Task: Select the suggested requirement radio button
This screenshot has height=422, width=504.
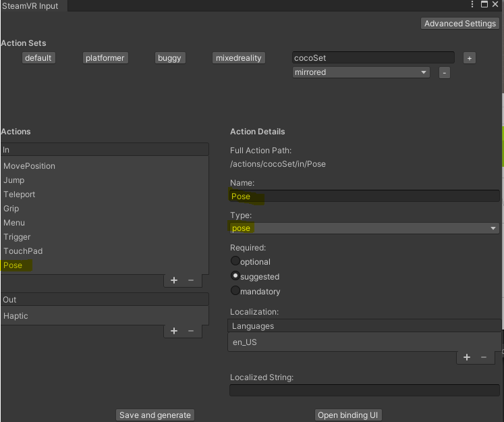Action: point(235,275)
